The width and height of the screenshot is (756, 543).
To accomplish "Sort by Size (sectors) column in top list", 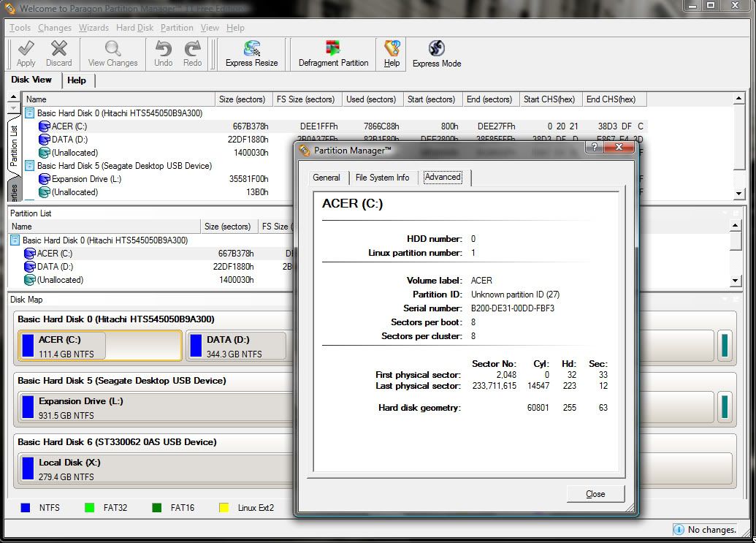I will [x=243, y=99].
